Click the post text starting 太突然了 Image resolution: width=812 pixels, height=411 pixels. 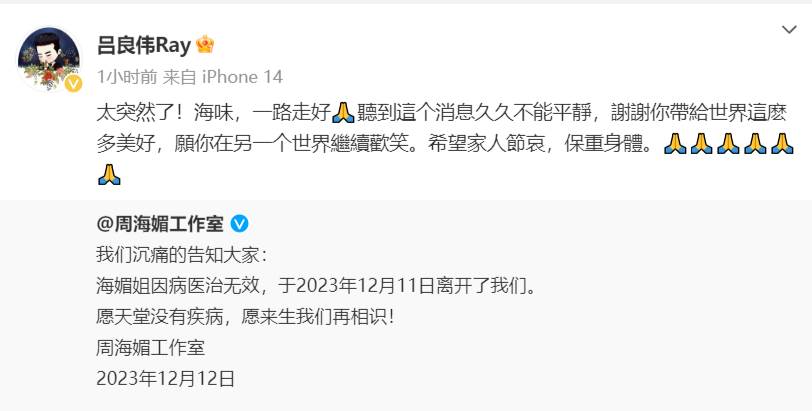point(445,143)
